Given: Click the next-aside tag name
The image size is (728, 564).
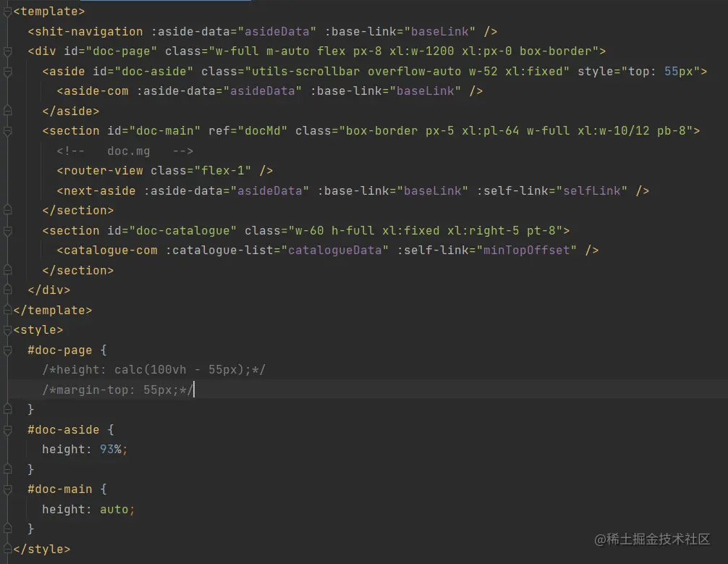Looking at the screenshot, I should pos(99,191).
